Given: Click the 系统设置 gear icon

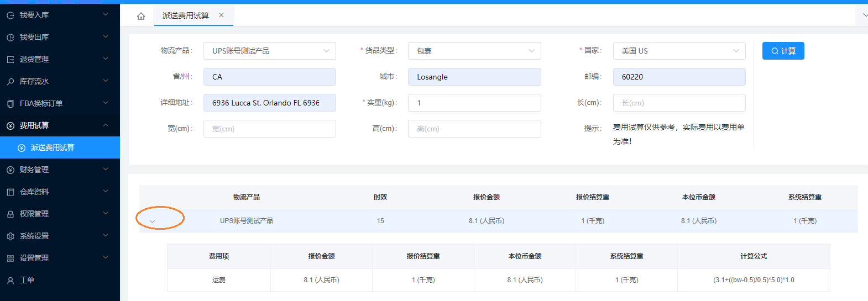Looking at the screenshot, I should 10,236.
